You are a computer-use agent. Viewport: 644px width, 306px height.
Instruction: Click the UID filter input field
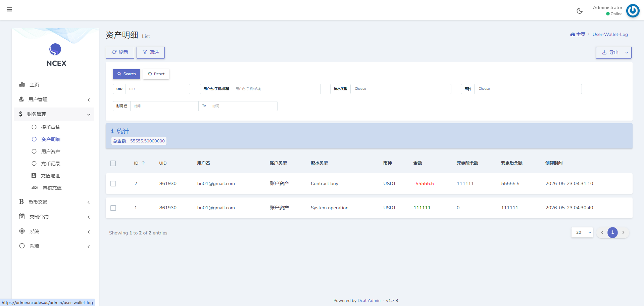point(158,89)
